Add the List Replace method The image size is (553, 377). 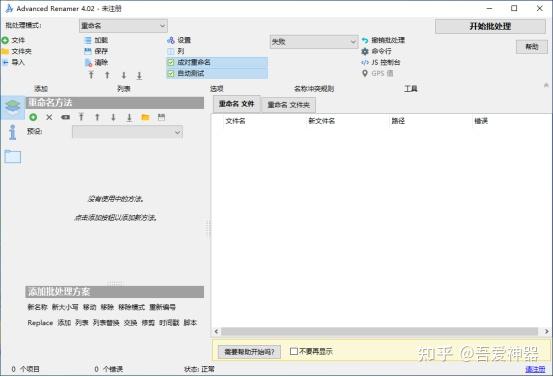[x=106, y=323]
